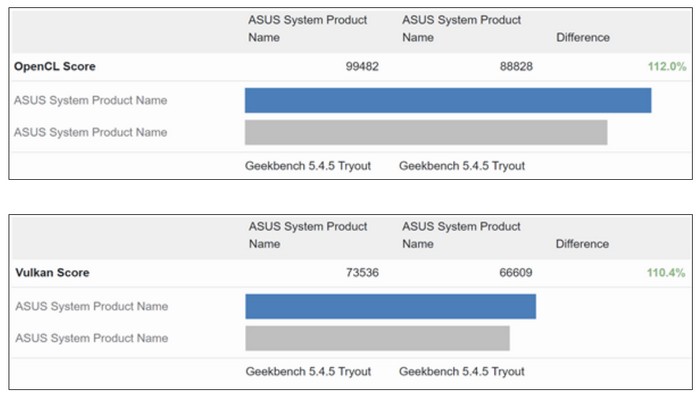The height and width of the screenshot is (407, 700).
Task: Click the blue bar in the OpenCL chart
Action: (448, 100)
